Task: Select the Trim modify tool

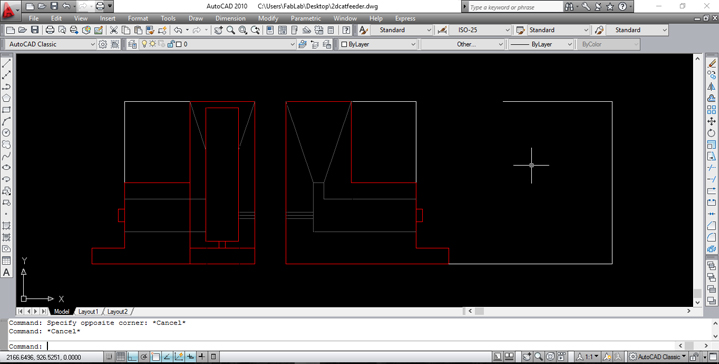Action: click(711, 168)
